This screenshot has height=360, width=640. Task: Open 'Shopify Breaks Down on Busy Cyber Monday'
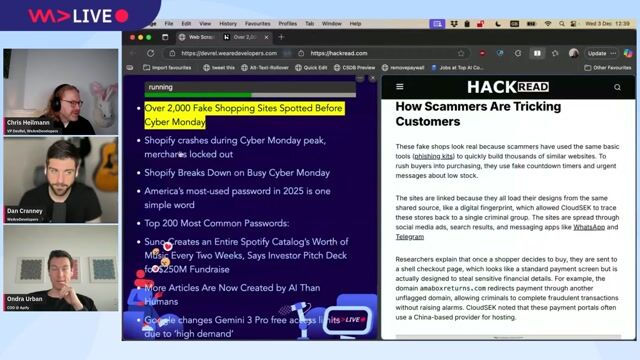[x=237, y=173]
